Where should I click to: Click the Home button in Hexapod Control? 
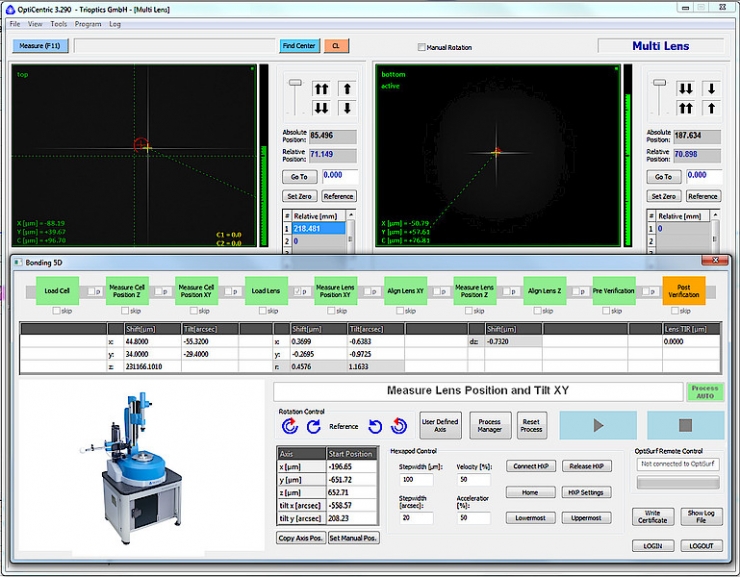coord(531,492)
